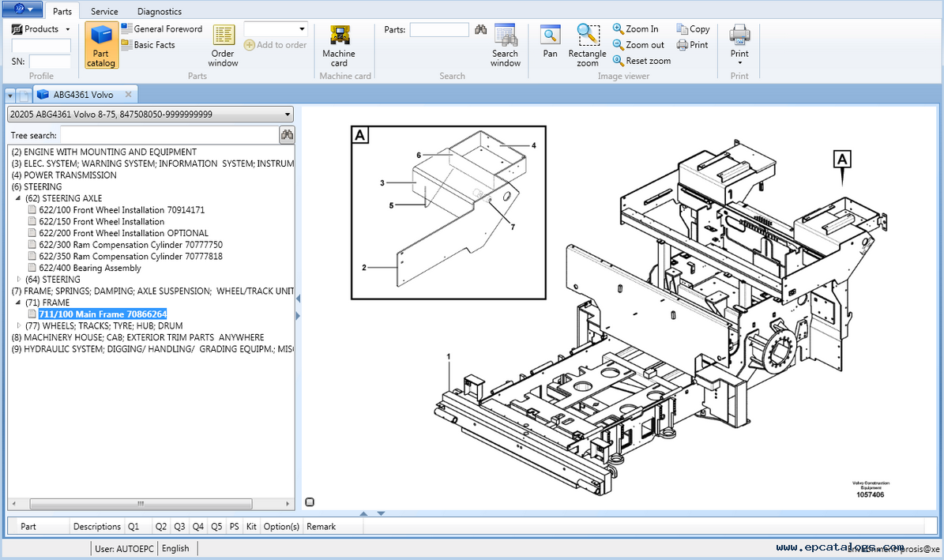Select 622/150 Front Wheel Installation
The width and height of the screenshot is (944, 560).
(101, 221)
